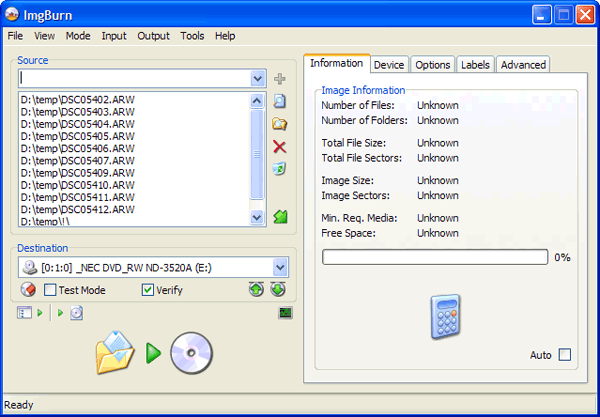Click the large green build arrow
The image size is (600, 417).
(x=153, y=353)
